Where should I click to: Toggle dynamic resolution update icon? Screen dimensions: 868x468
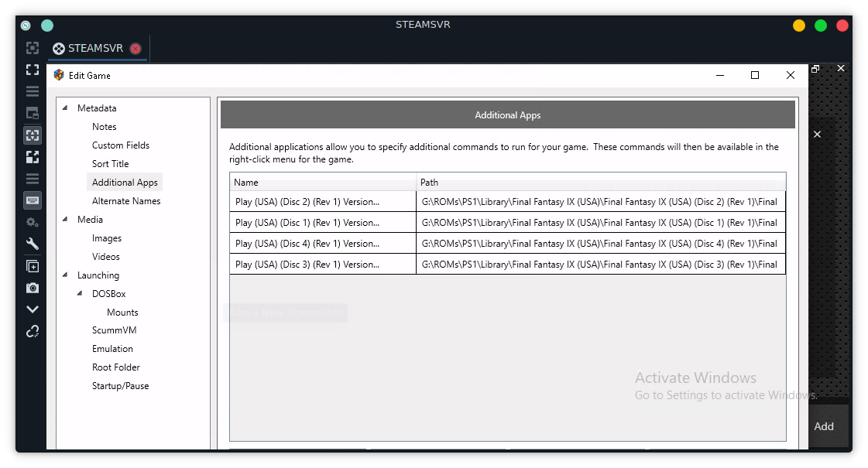point(33,135)
